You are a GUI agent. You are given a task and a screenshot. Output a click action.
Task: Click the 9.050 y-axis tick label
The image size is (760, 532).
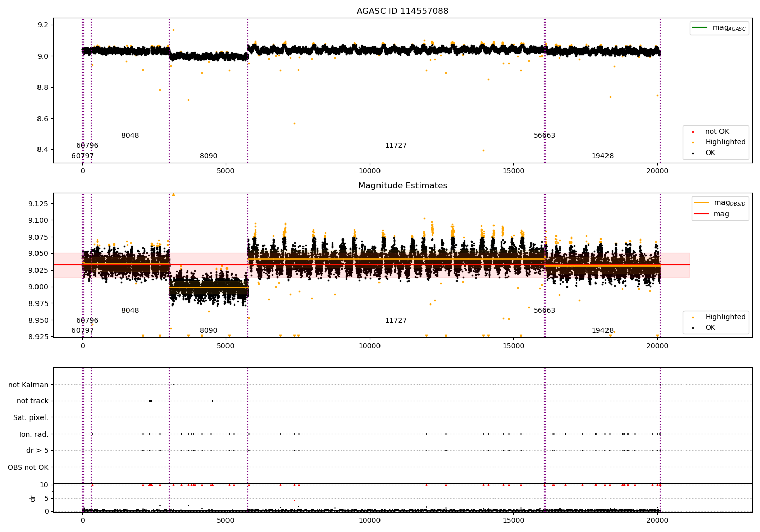(39, 254)
